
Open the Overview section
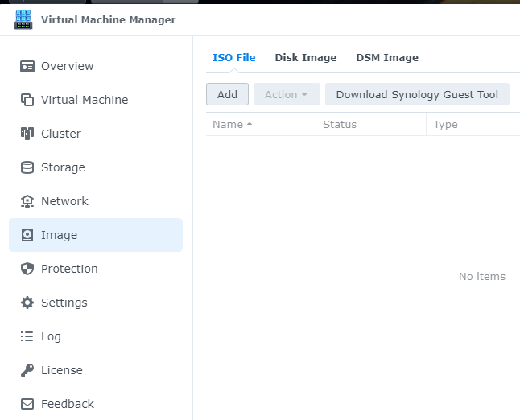pos(96,66)
